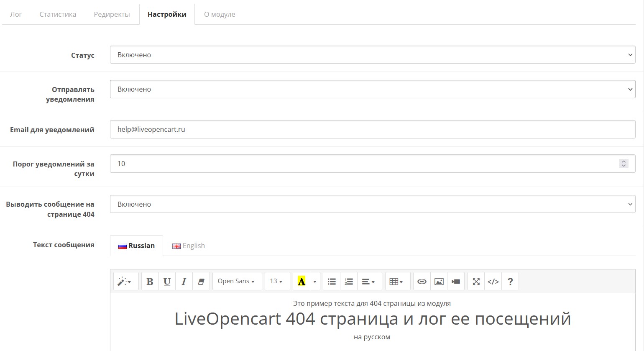The image size is (644, 351).
Task: Open the code view of the editor
Action: click(x=493, y=282)
